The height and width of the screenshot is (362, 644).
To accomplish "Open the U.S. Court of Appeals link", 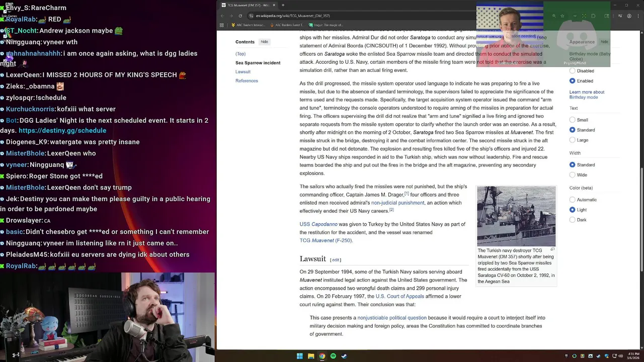I will (x=399, y=296).
